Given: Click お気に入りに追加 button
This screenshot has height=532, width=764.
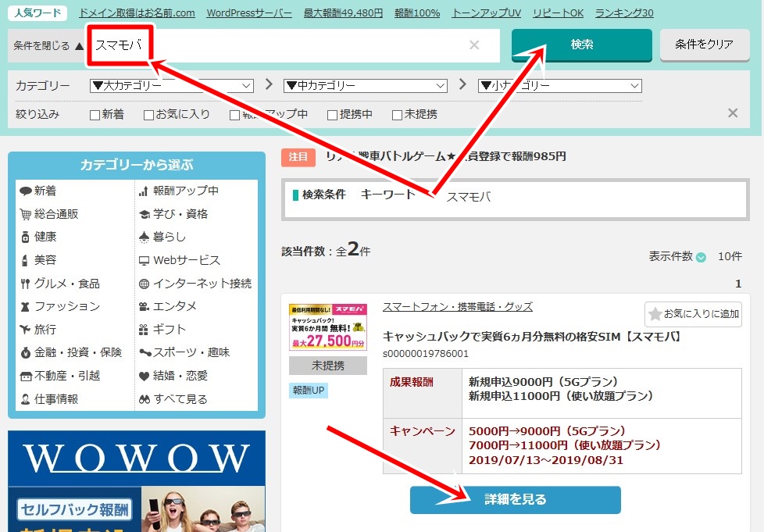Looking at the screenshot, I should (x=693, y=314).
